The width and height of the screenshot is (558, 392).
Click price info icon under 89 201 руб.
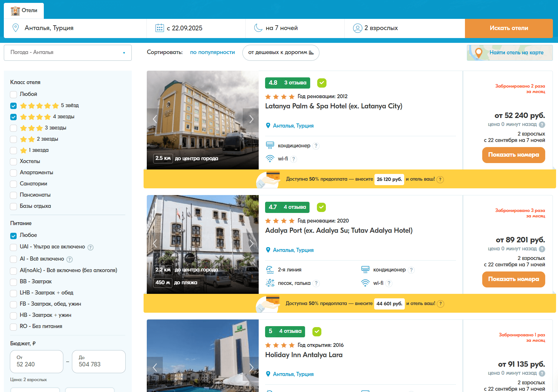click(x=542, y=249)
